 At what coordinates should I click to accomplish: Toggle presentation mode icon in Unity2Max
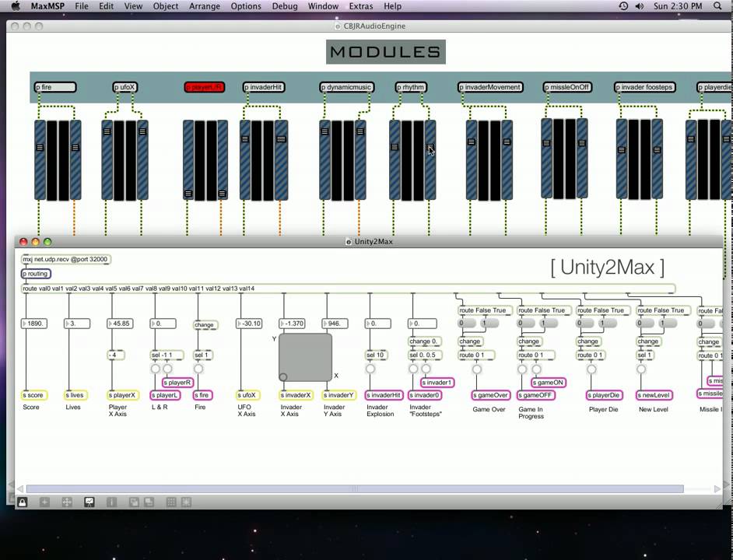pos(89,502)
